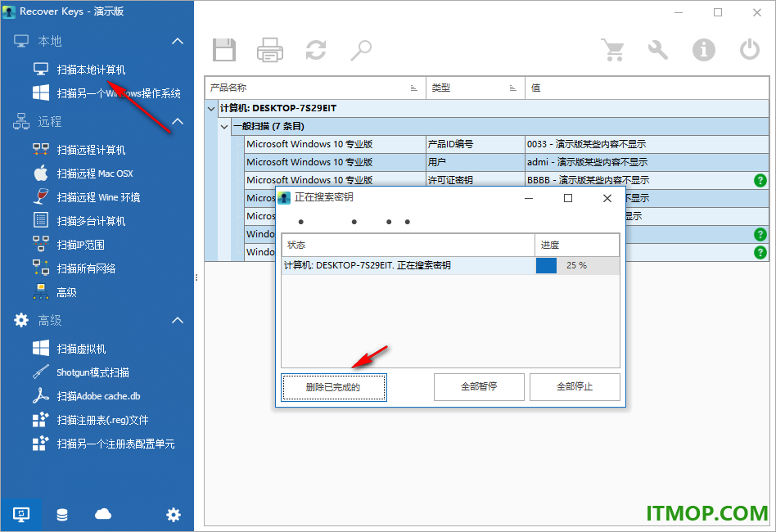Click the 扫描Adobe cache.db icon
Viewport: 776px width, 532px height.
tap(41, 396)
